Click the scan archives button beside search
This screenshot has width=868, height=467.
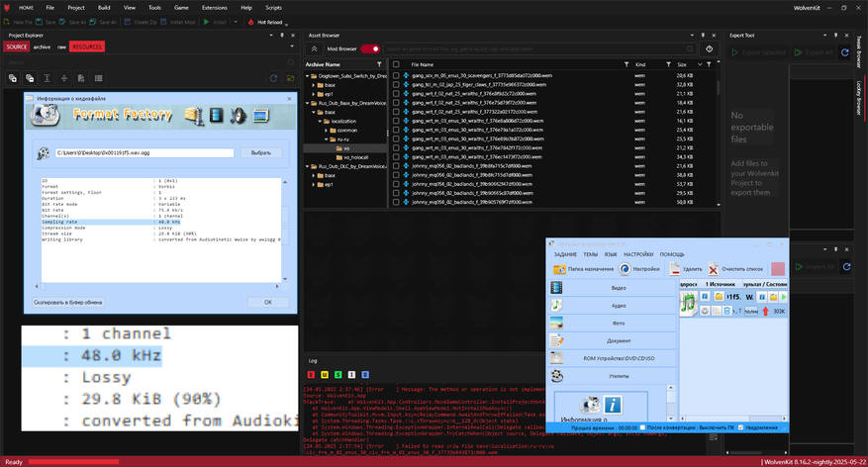coord(709,48)
